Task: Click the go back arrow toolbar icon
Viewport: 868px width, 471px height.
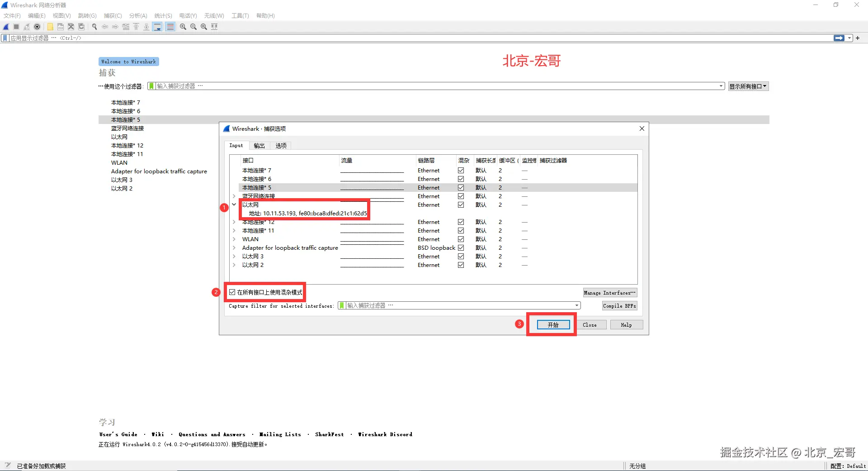Action: (x=105, y=27)
